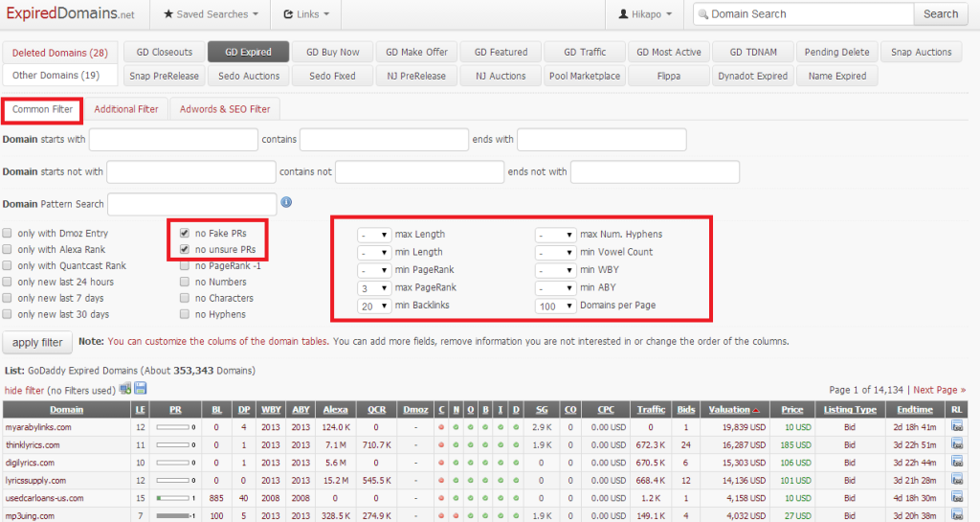Expand the Saved Searches menu
Screen dimensions: 980x522
[211, 13]
